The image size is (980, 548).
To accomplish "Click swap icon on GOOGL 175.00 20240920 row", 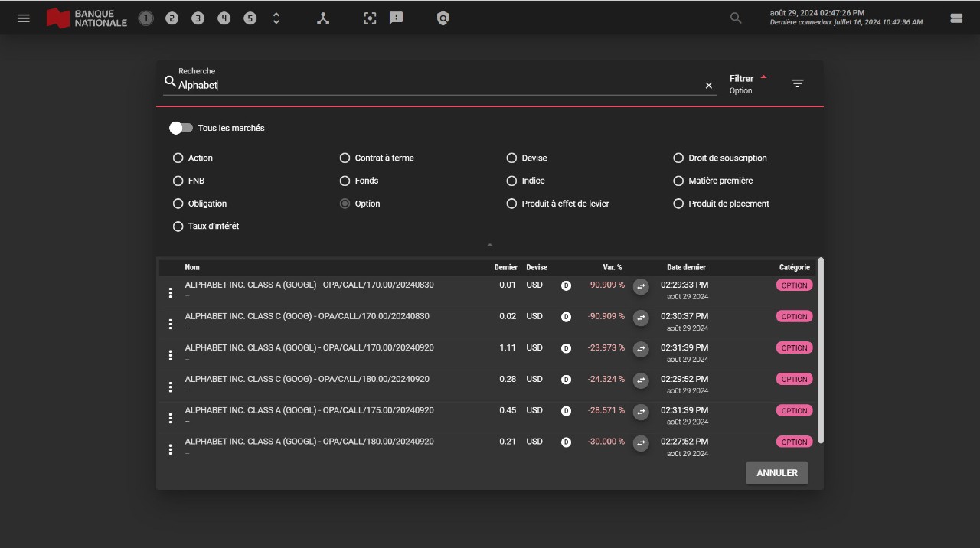I will pos(641,412).
